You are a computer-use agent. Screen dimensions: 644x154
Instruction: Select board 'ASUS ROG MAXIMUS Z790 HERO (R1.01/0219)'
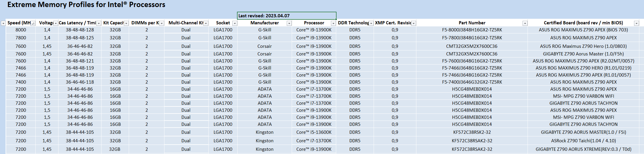click(x=583, y=68)
